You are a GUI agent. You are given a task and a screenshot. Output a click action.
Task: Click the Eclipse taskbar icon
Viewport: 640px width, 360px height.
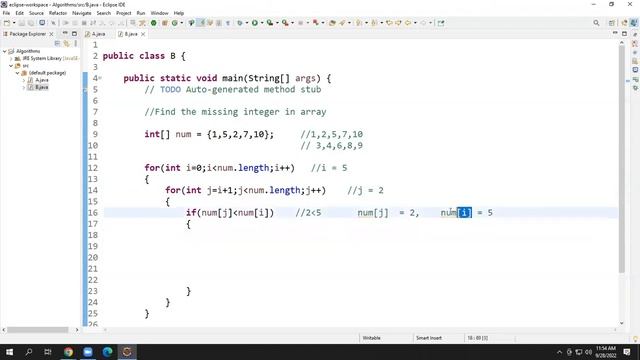click(127, 352)
